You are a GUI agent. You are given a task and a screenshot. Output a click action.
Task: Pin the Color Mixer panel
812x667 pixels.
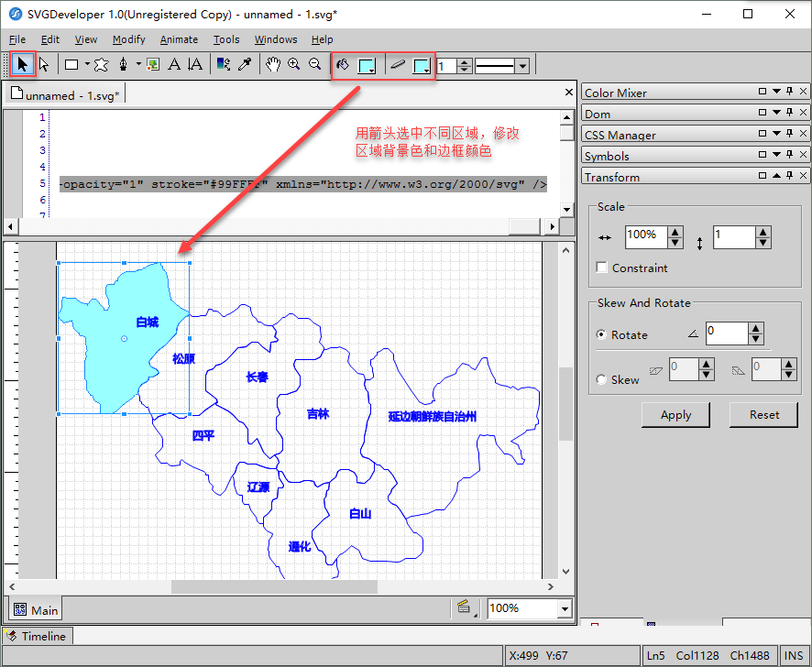(790, 91)
